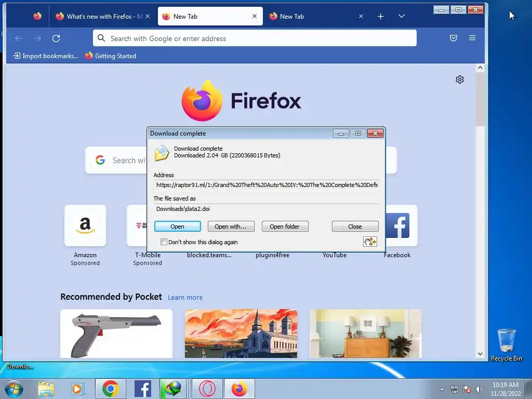This screenshot has width=532, height=399.
Task: Click Open in Download complete dialog
Action: 178,227
